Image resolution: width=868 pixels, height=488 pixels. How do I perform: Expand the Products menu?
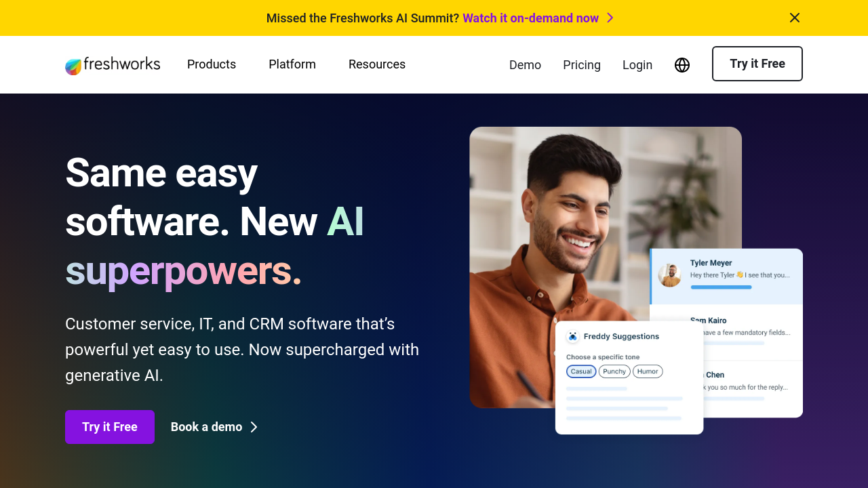coord(212,64)
